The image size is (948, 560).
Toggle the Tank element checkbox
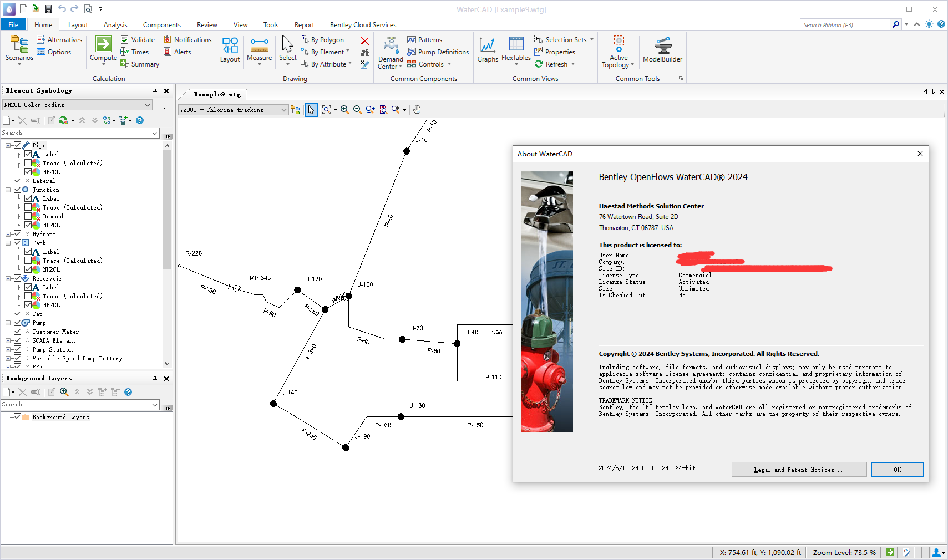[17, 243]
